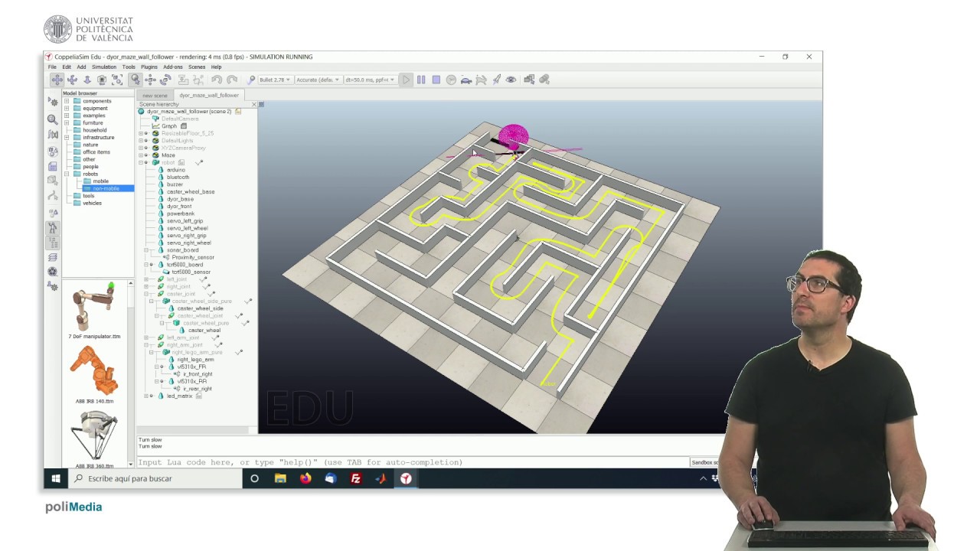Select arduino in scene hierarchy

coord(176,170)
